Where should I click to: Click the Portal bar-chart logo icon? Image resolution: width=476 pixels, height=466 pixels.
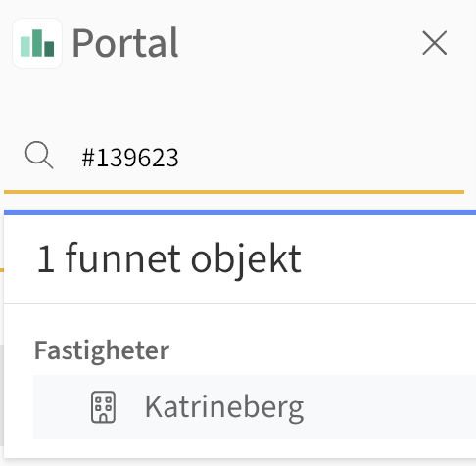click(37, 43)
